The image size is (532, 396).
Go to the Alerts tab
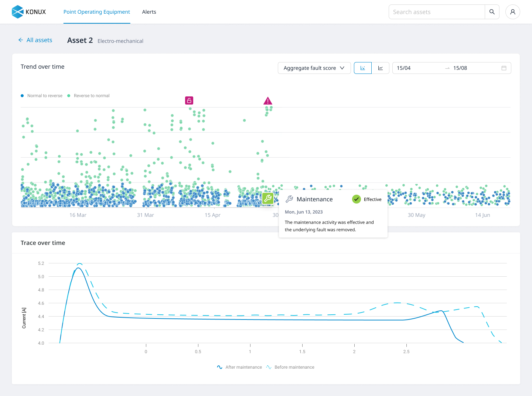[149, 12]
